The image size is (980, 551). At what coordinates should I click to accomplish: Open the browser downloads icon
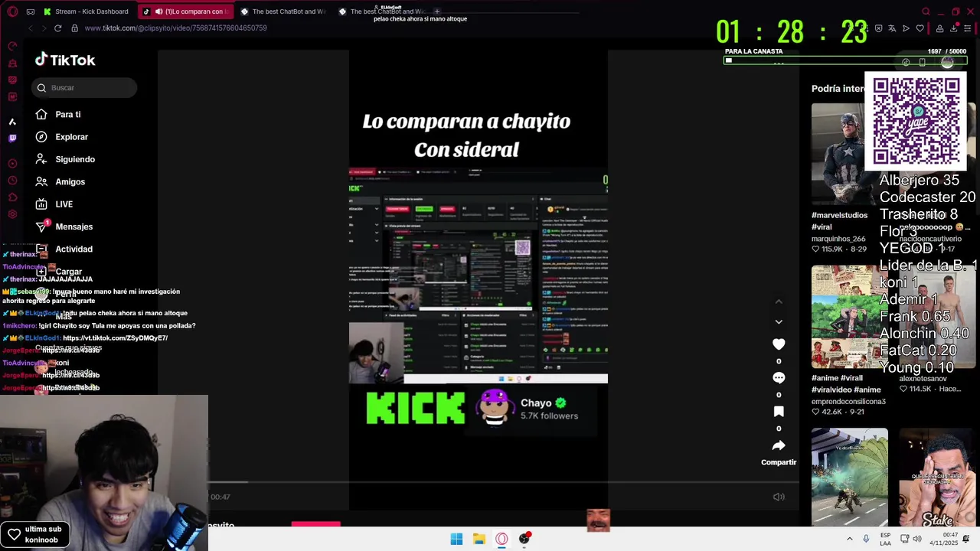[953, 28]
